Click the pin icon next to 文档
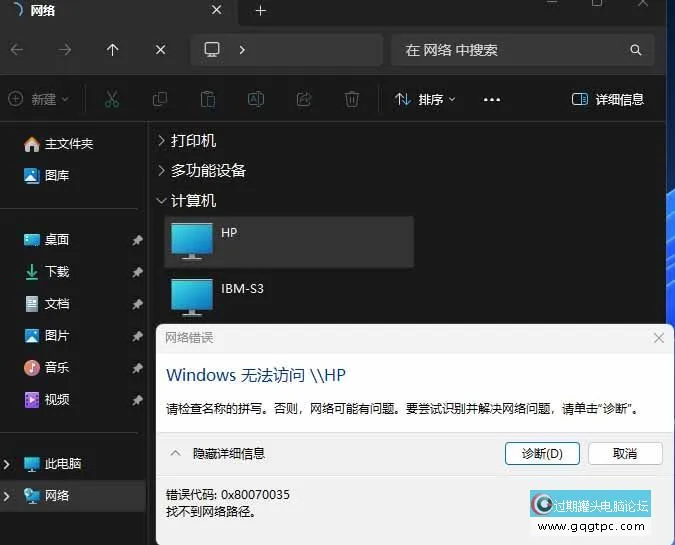This screenshot has width=675, height=545. (137, 304)
